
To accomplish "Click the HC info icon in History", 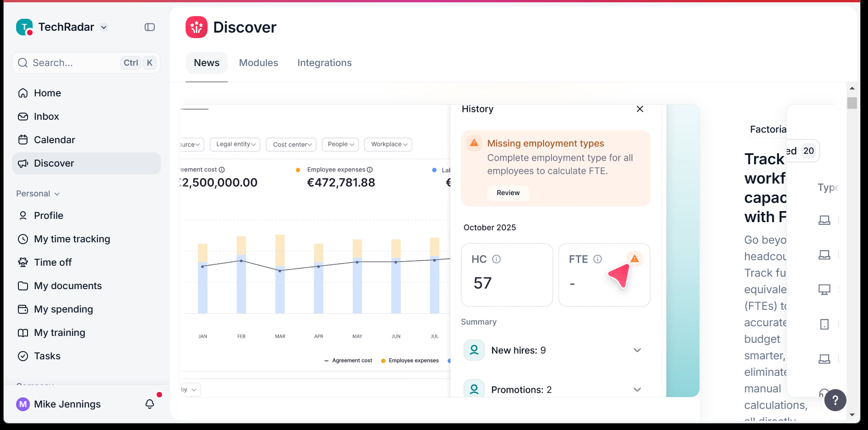I will click(x=497, y=259).
